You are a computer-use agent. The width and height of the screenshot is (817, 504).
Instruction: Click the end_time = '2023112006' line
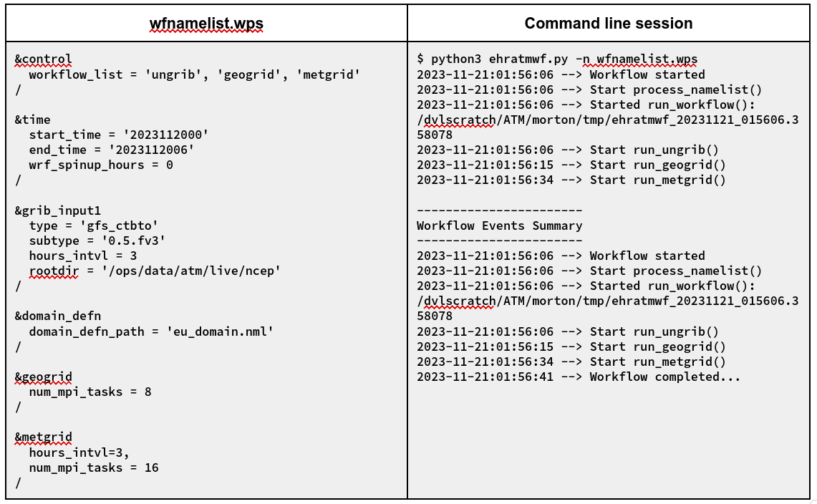point(112,150)
